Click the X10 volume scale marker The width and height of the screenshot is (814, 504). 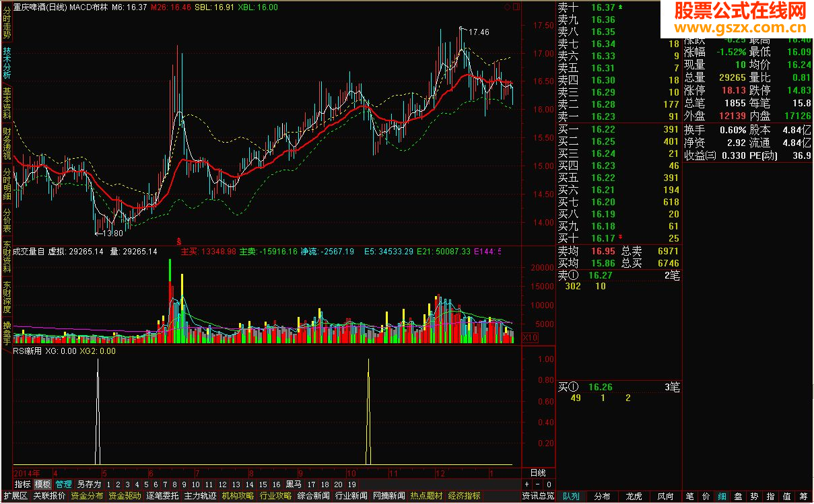tap(531, 338)
